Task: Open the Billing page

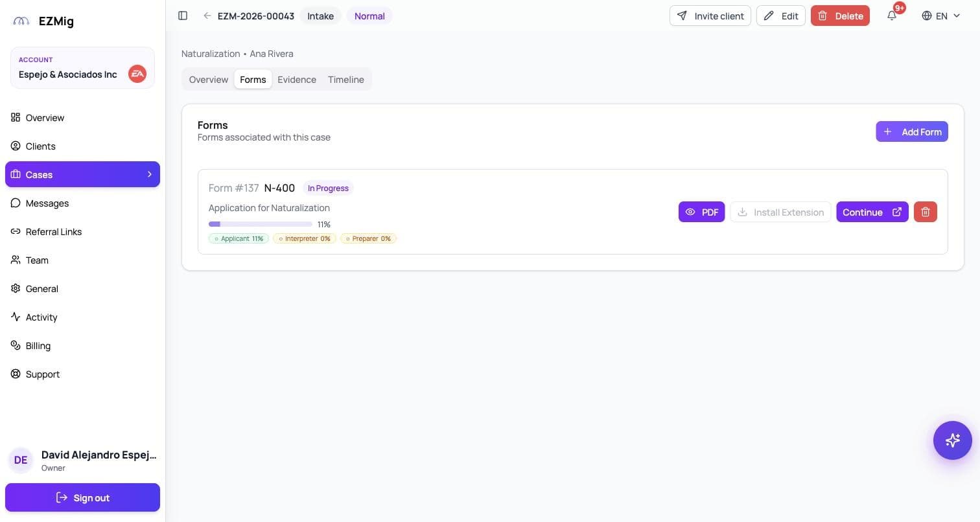Action: [x=82, y=345]
